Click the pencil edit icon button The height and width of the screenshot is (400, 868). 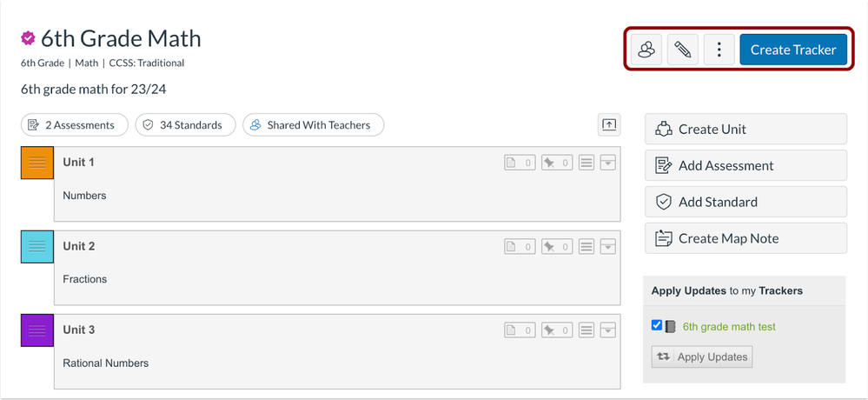[683, 50]
